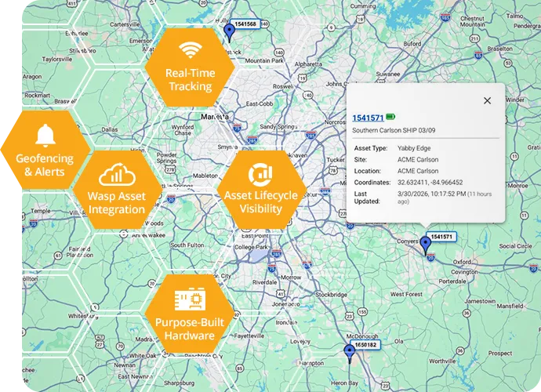
Task: Select the blue map pin for asset 1541568
Action: pyautogui.click(x=229, y=31)
